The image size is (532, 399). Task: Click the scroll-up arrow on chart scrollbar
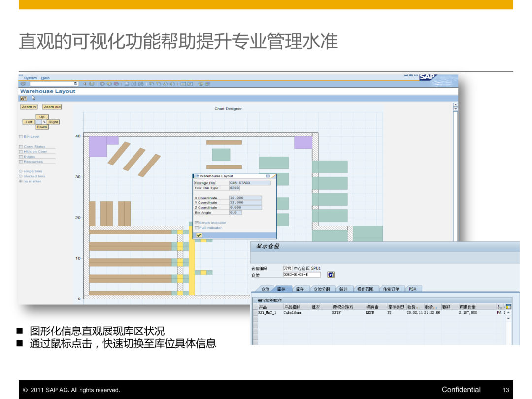[455, 105]
